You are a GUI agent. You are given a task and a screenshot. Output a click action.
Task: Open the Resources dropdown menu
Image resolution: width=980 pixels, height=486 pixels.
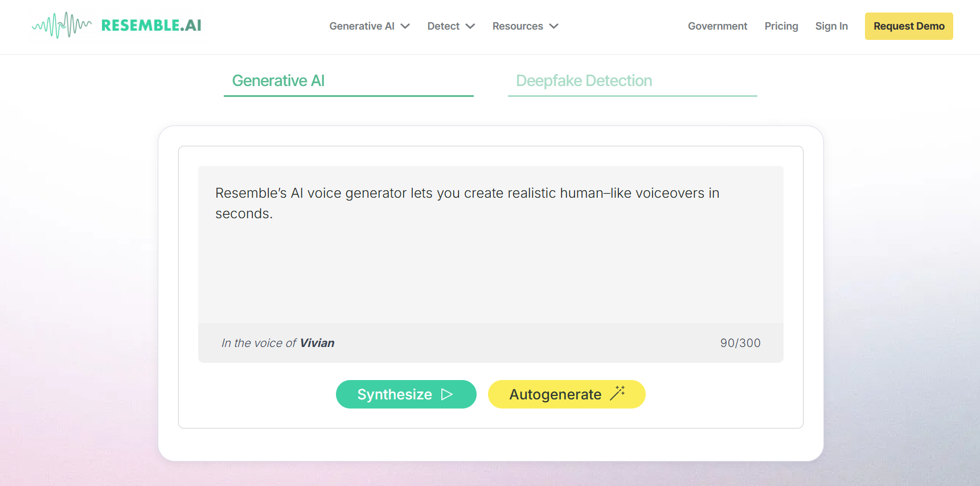525,26
